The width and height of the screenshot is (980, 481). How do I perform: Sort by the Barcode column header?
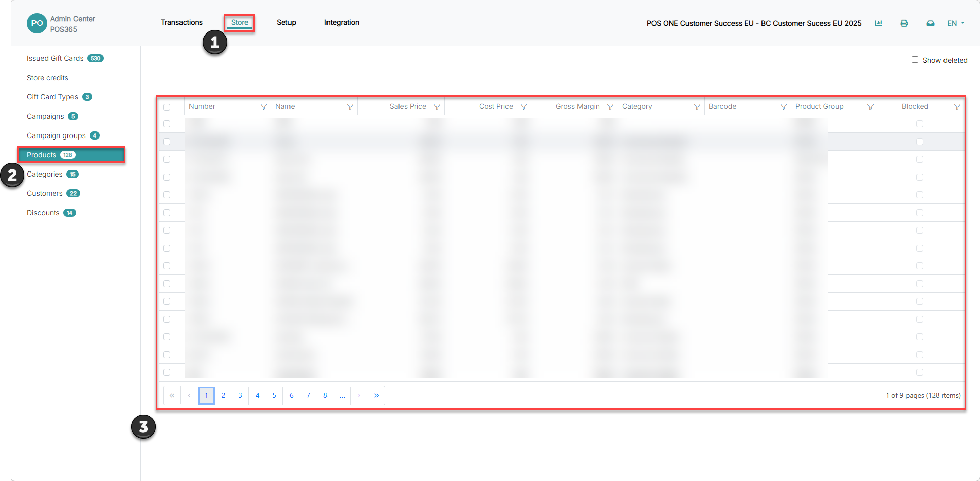[722, 106]
